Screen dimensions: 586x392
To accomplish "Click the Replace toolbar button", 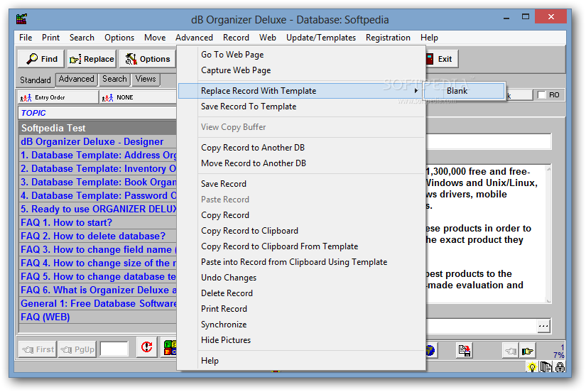I will coord(92,59).
